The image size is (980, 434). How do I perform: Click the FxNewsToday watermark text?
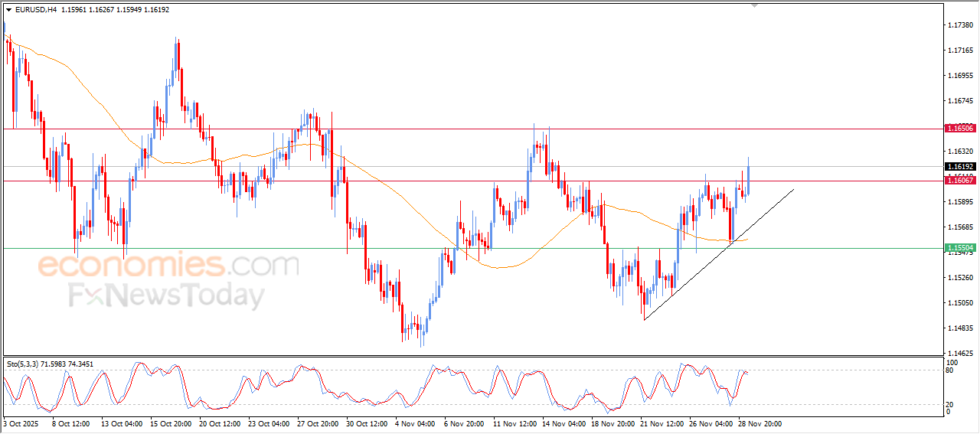click(167, 295)
